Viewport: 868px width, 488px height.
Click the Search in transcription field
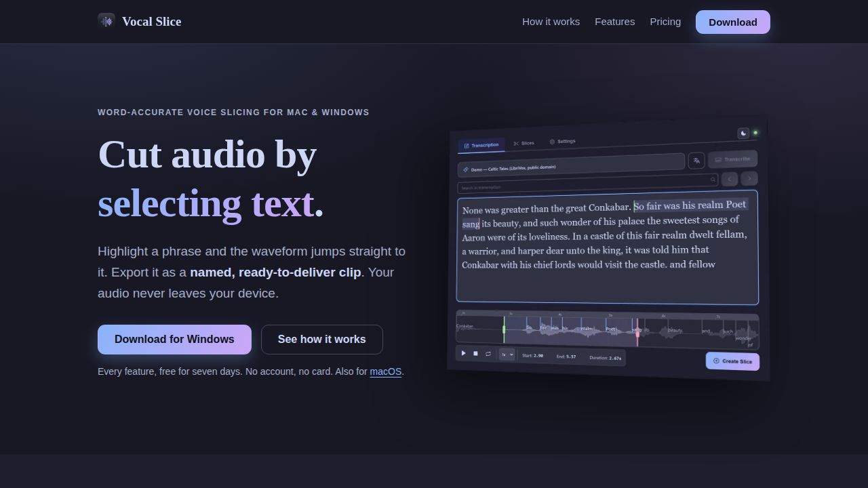[x=587, y=184]
